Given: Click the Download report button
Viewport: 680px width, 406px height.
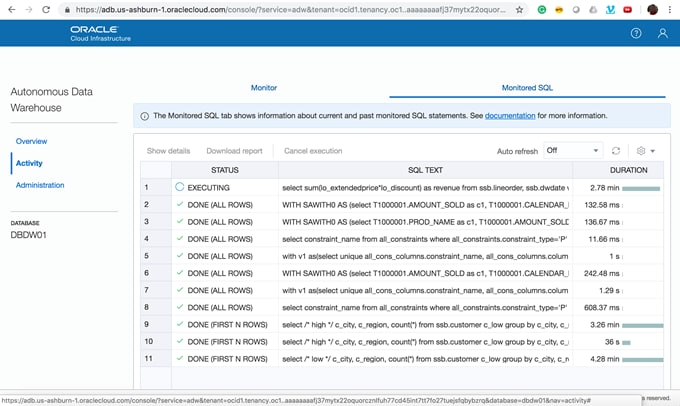Looking at the screenshot, I should tap(234, 151).
